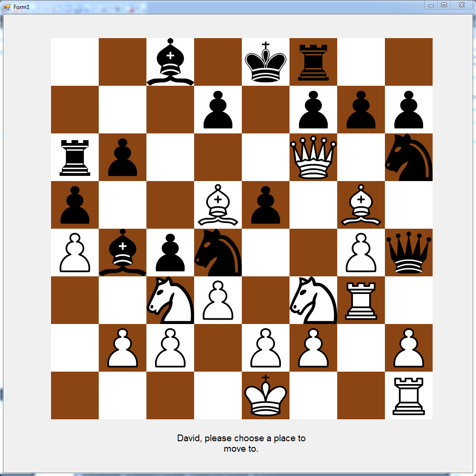Pick the black bishop on the top row
The width and height of the screenshot is (476, 476).
pos(170,62)
